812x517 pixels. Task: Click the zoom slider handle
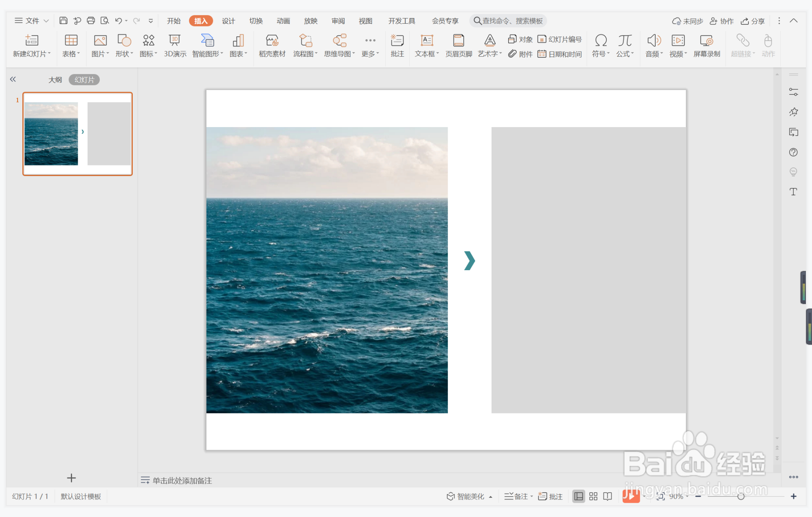click(741, 496)
